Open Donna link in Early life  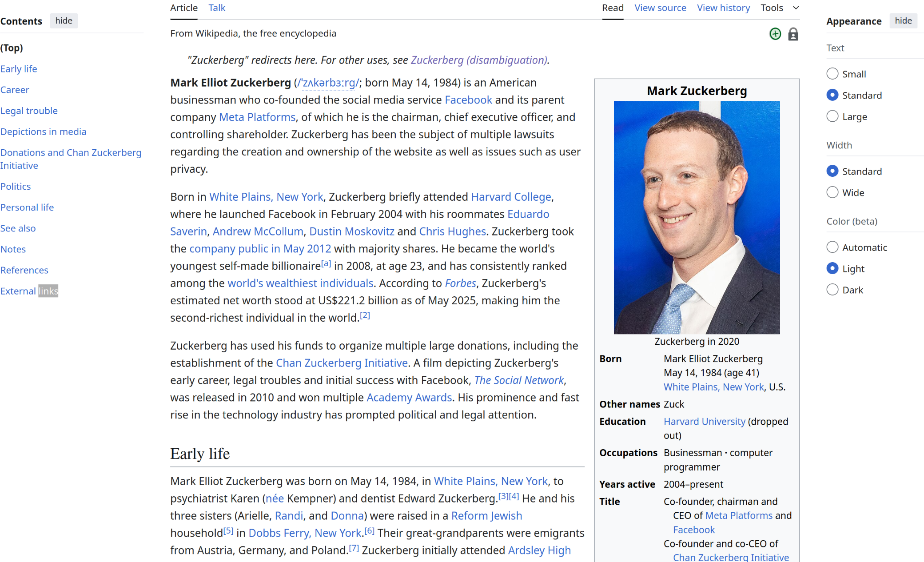click(347, 516)
